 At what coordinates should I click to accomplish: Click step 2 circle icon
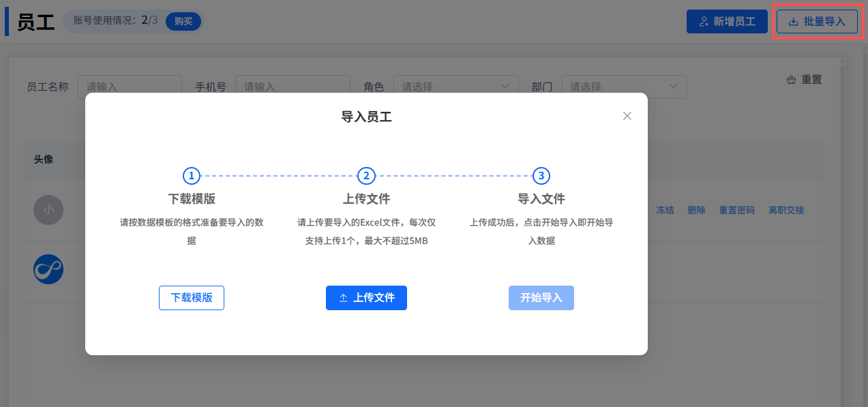click(x=366, y=176)
